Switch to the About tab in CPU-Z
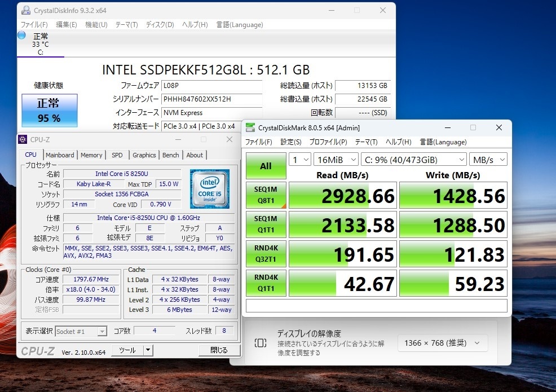 (195, 155)
